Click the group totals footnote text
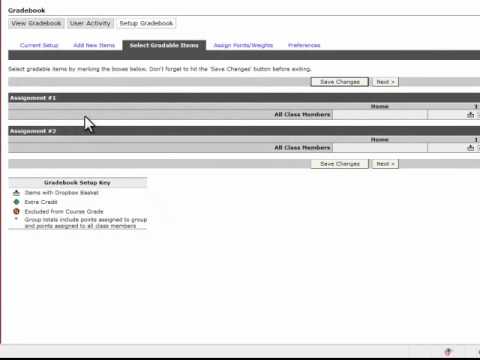Screen dimensions: 480x360 click(86, 223)
